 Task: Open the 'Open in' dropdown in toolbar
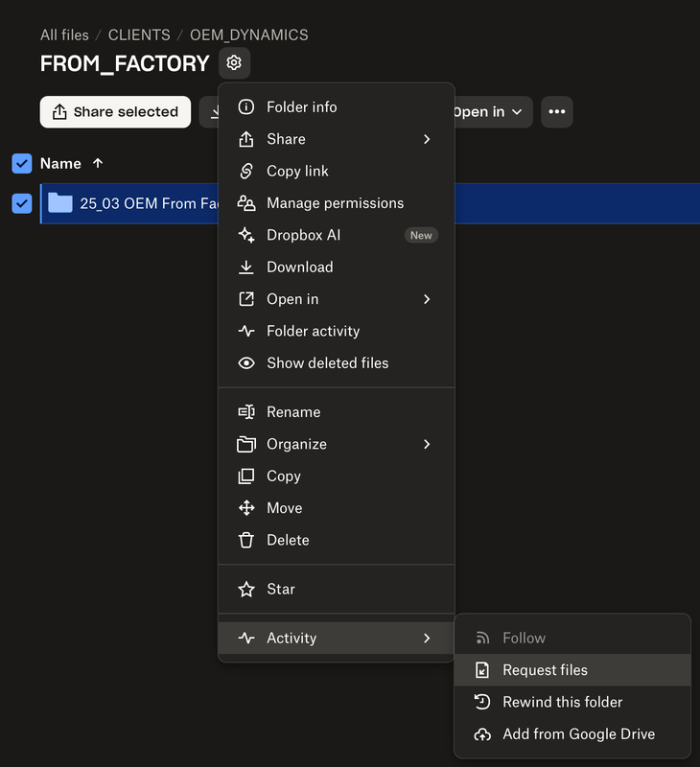489,112
